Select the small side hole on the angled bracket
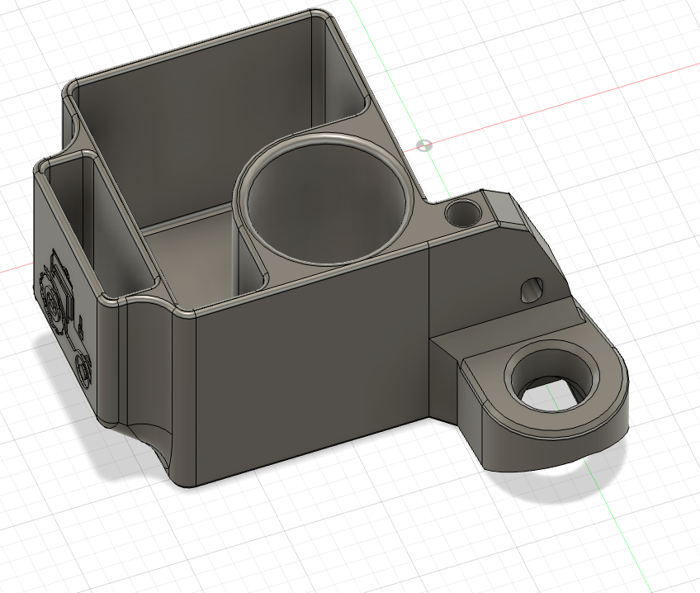This screenshot has height=593, width=700. point(531,290)
